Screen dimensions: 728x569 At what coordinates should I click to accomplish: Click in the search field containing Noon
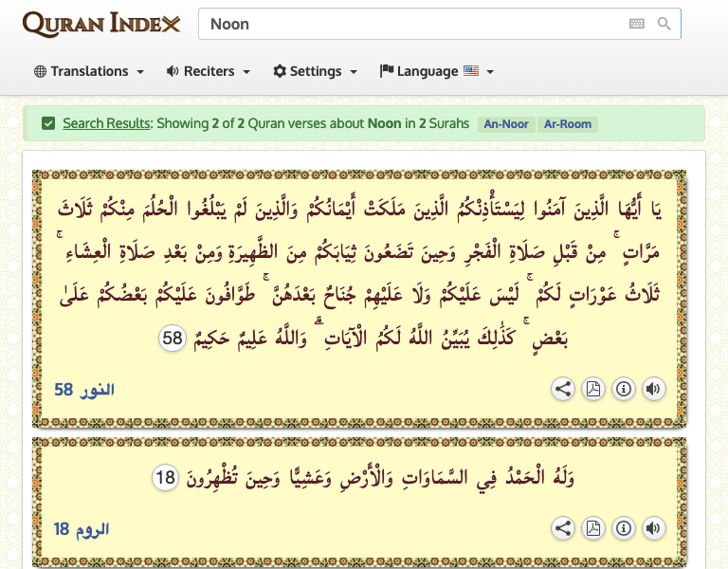click(408, 25)
